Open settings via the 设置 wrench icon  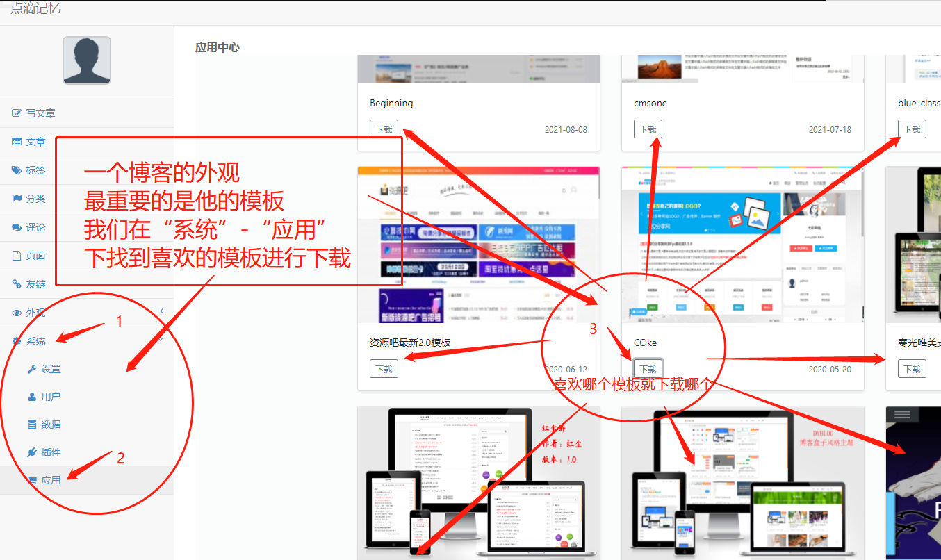click(x=31, y=369)
